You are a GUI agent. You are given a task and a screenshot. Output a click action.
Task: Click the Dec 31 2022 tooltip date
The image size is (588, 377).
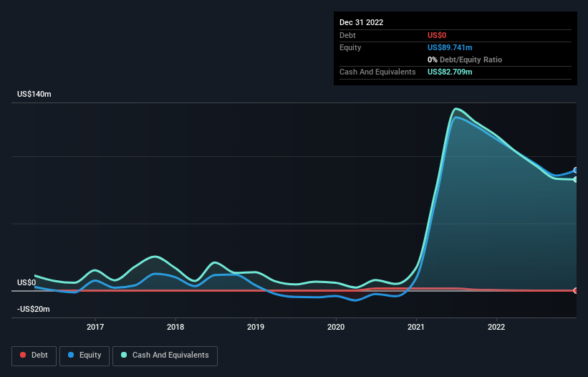[x=362, y=22]
